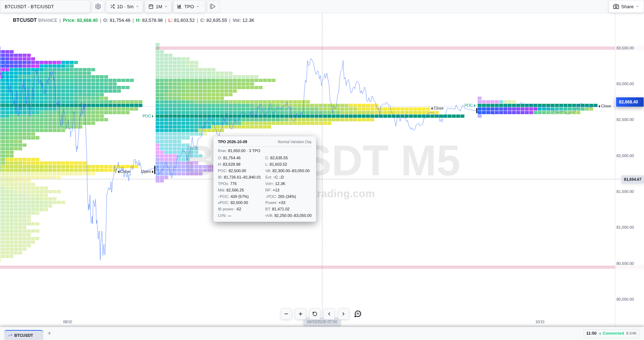Click the O: 81,754.46 header value
The width and height of the screenshot is (644, 340).
pos(117,20)
